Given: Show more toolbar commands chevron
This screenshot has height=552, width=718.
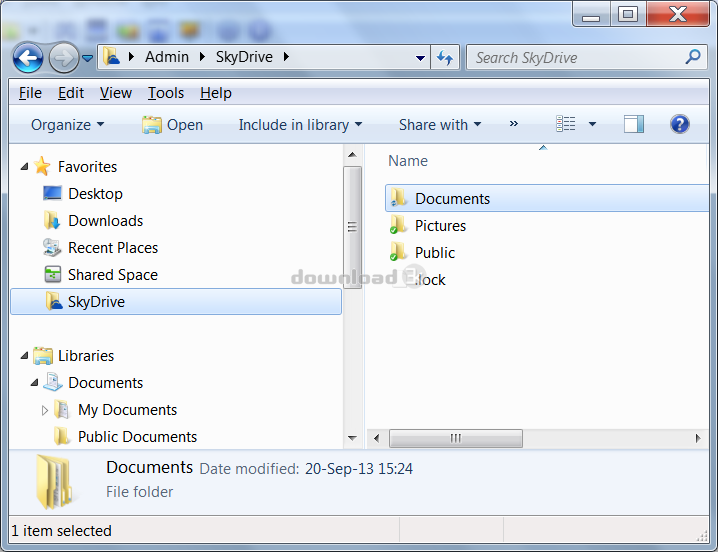Looking at the screenshot, I should point(514,124).
